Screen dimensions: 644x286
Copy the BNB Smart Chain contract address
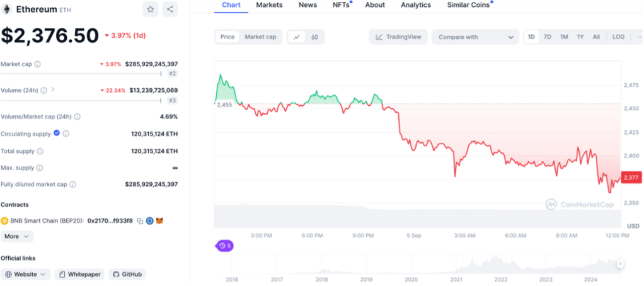pyautogui.click(x=140, y=220)
